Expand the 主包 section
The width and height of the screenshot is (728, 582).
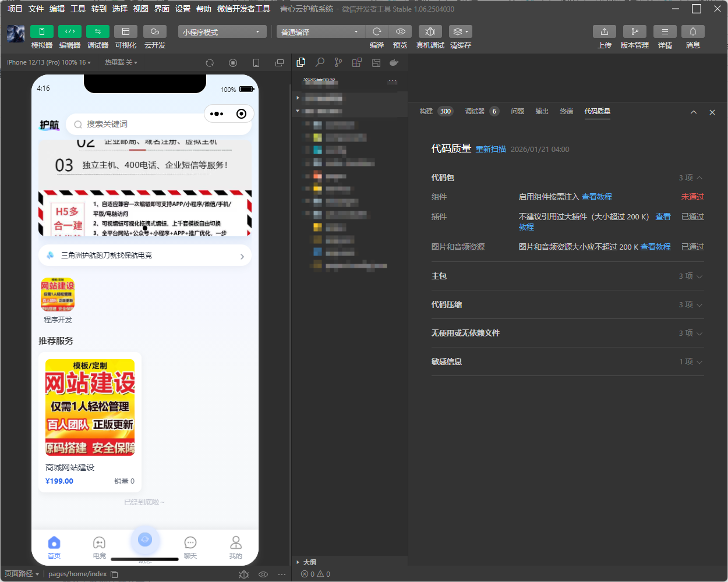tap(567, 276)
